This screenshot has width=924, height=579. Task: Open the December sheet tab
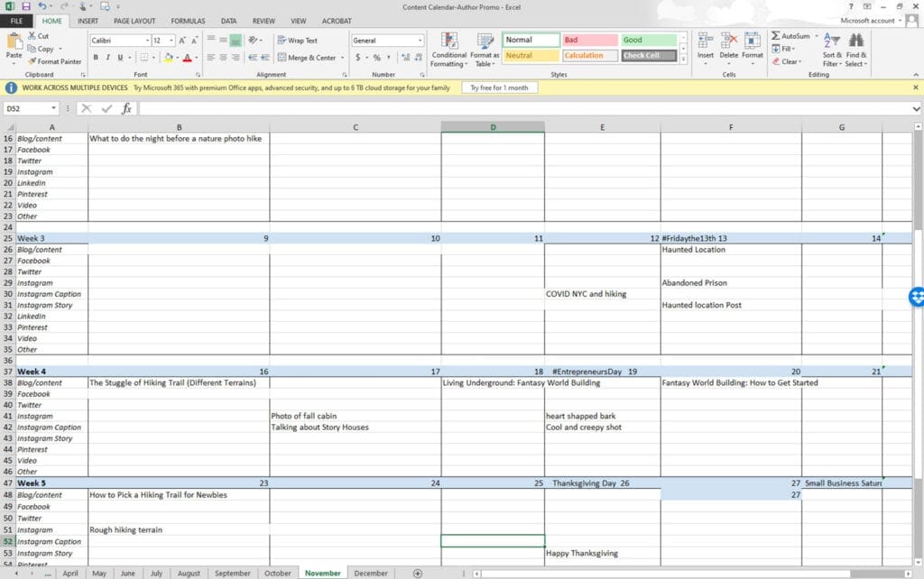click(x=370, y=574)
